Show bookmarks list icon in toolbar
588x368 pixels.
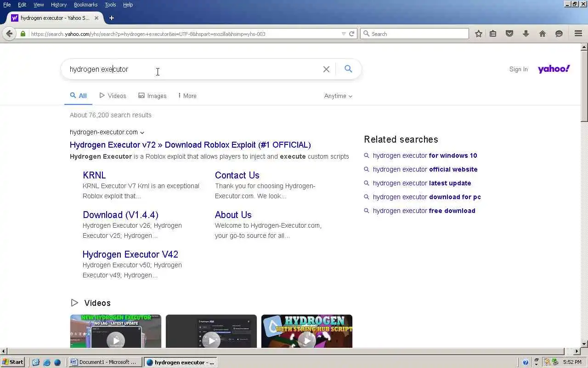493,34
